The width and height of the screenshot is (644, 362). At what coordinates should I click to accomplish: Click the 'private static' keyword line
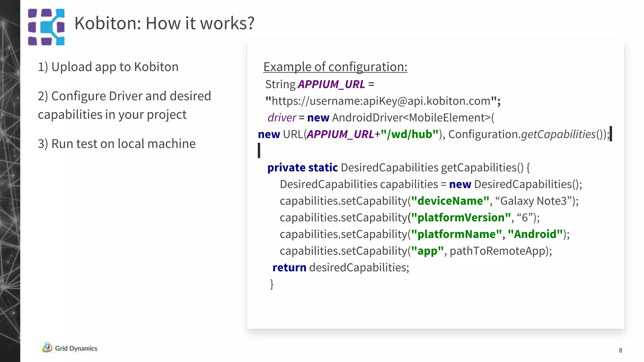point(302,168)
